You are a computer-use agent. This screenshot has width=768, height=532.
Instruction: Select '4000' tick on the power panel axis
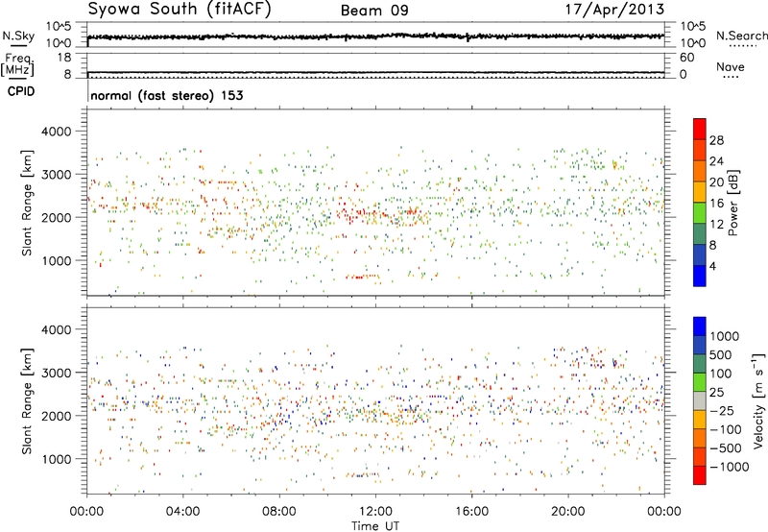click(x=57, y=132)
